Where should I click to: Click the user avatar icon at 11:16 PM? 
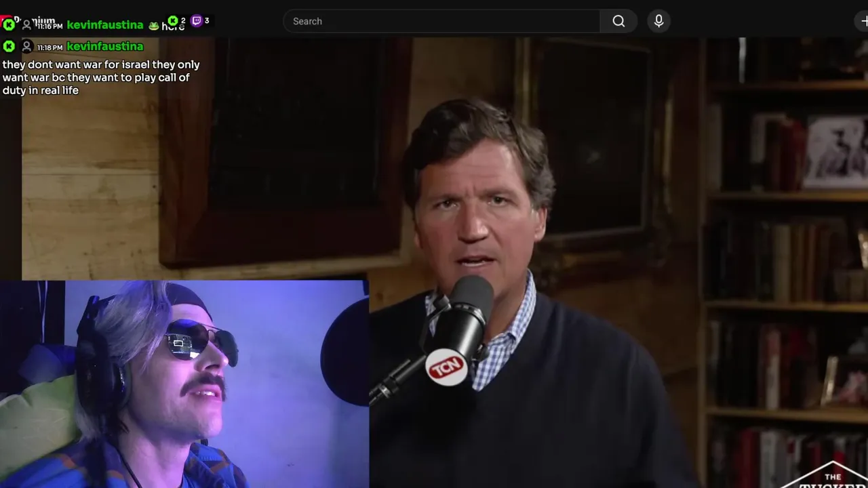click(27, 25)
